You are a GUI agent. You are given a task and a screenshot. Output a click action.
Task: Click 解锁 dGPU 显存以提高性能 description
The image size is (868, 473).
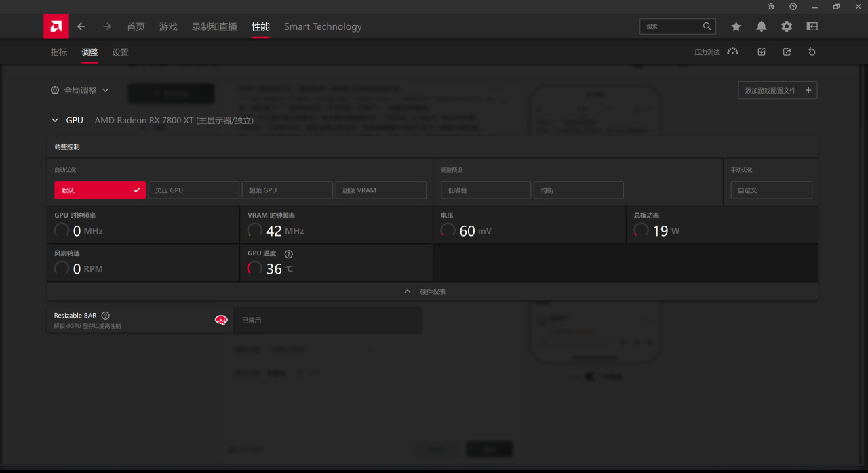(x=87, y=326)
